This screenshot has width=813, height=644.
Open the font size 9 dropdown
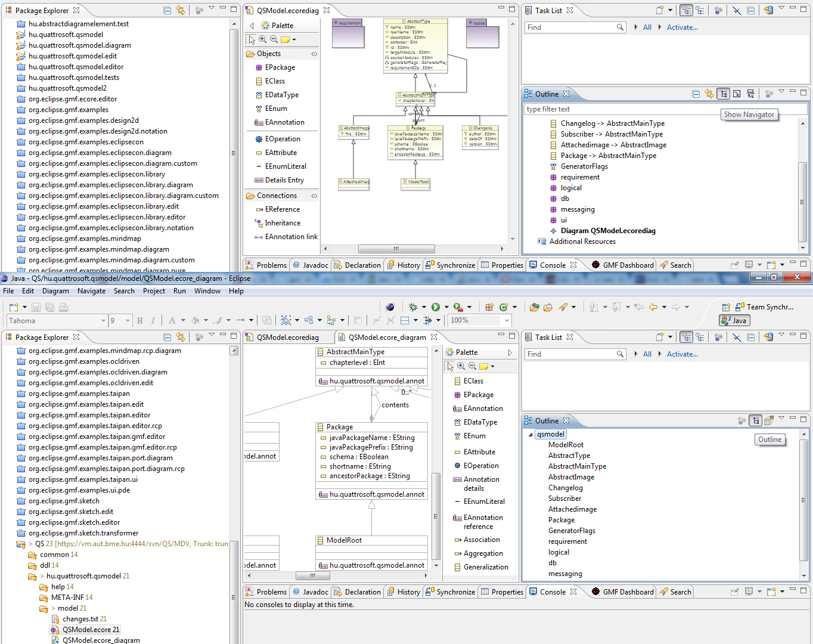[x=128, y=321]
